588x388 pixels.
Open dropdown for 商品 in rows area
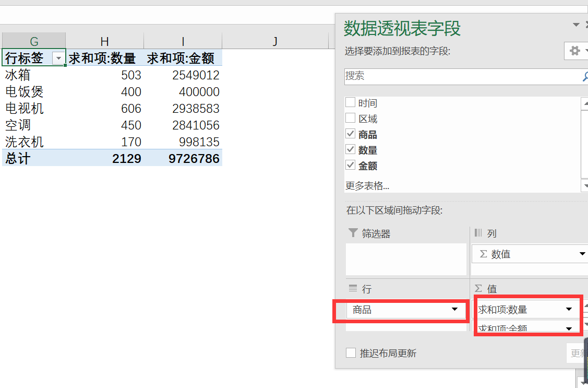point(454,309)
